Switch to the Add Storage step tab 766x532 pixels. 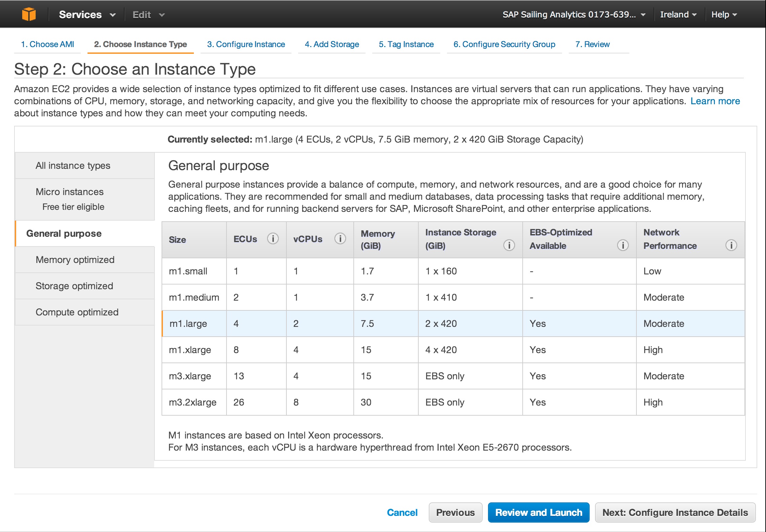(332, 44)
